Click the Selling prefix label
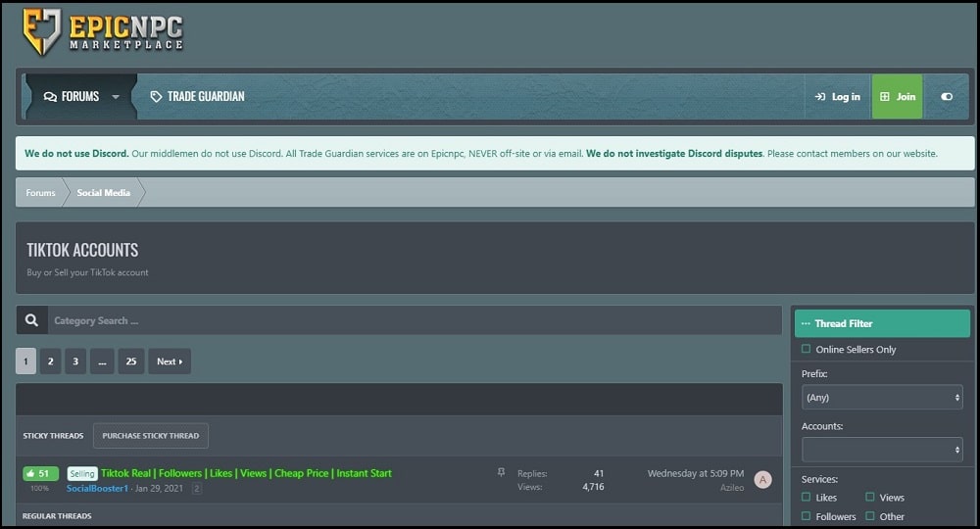This screenshot has width=980, height=529. (x=82, y=473)
